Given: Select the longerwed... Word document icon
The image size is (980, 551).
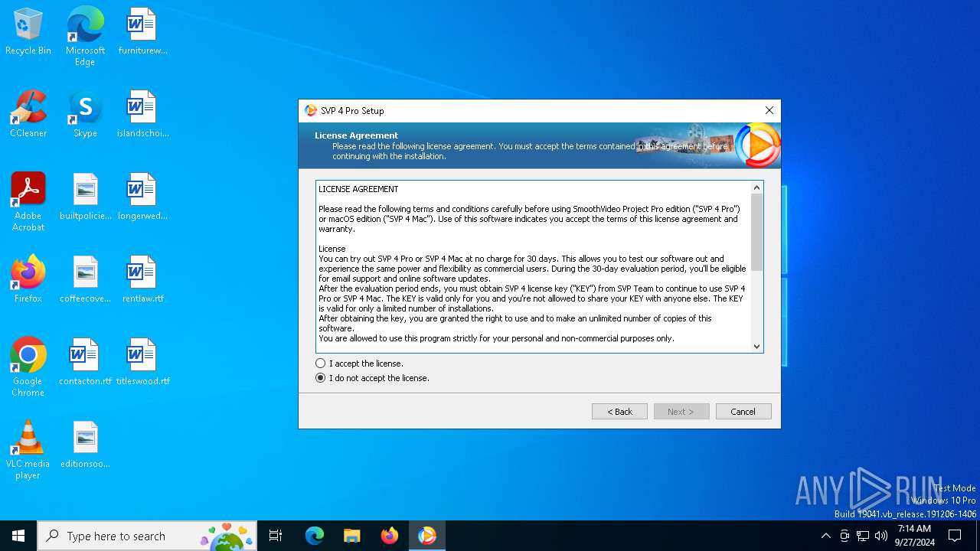Looking at the screenshot, I should click(x=142, y=197).
